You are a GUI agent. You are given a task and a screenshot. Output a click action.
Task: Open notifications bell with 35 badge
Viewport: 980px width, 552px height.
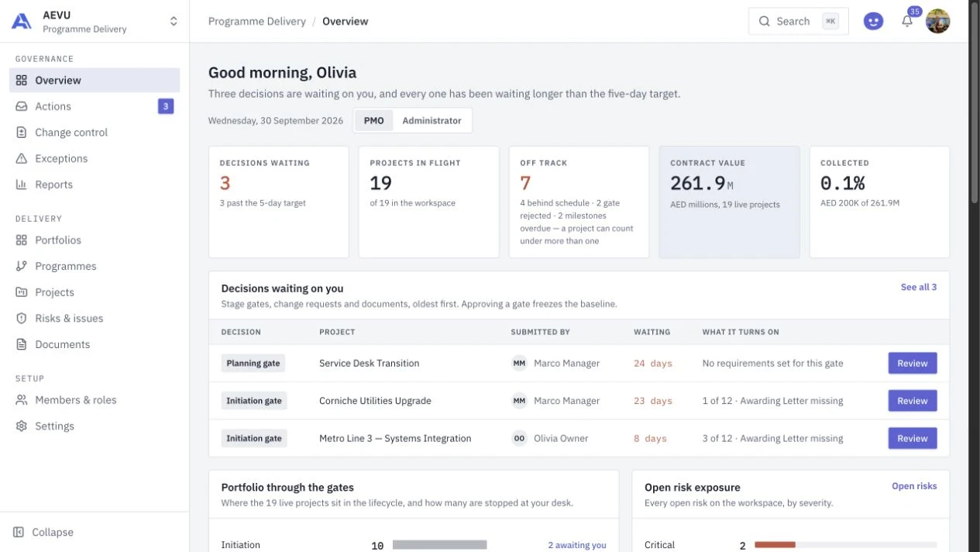tap(907, 21)
